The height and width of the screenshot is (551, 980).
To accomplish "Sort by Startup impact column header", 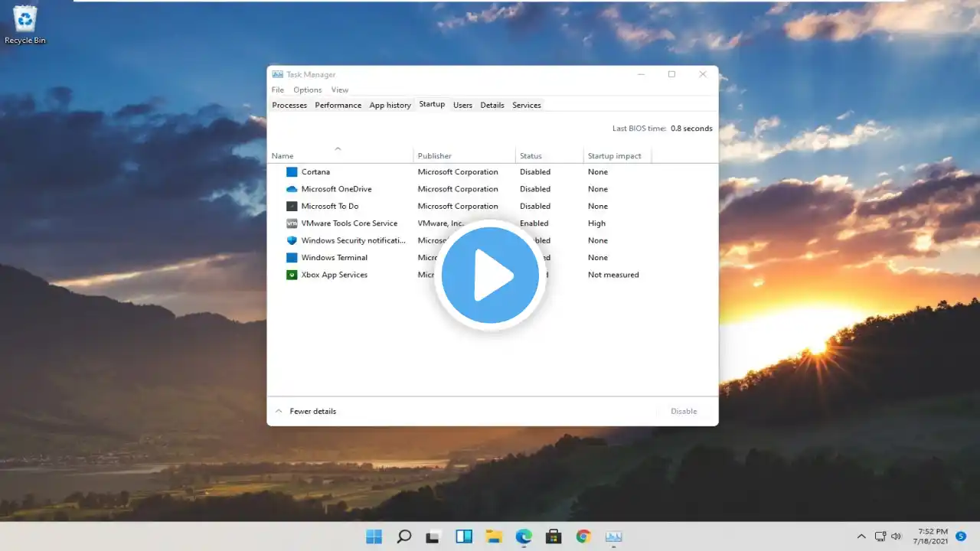I will [614, 156].
